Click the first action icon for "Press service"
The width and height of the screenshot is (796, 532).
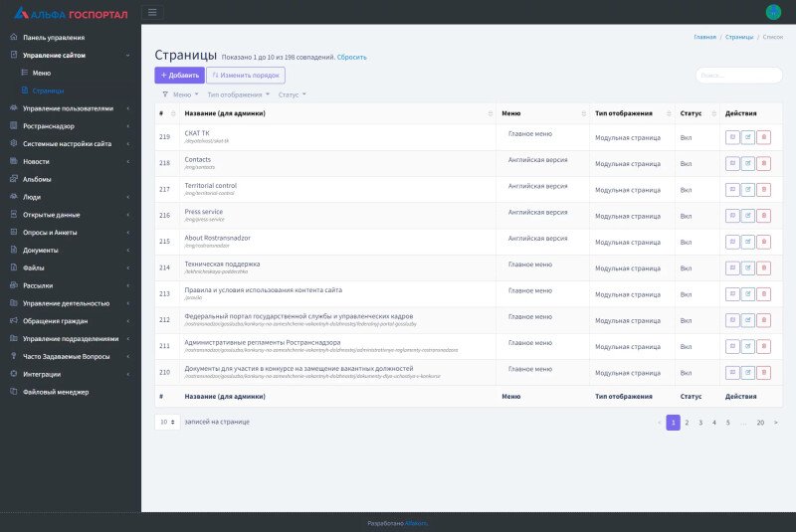pos(732,215)
